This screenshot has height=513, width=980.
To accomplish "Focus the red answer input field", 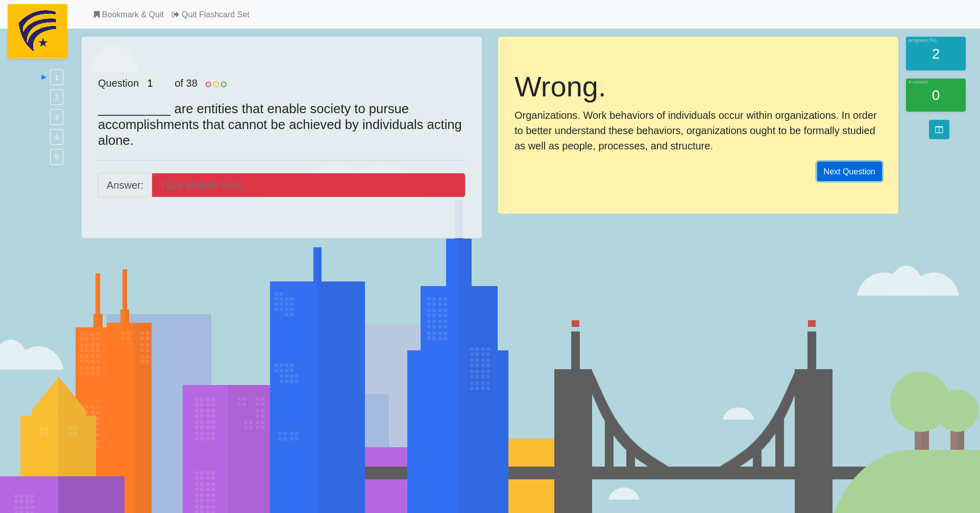I will 308,185.
